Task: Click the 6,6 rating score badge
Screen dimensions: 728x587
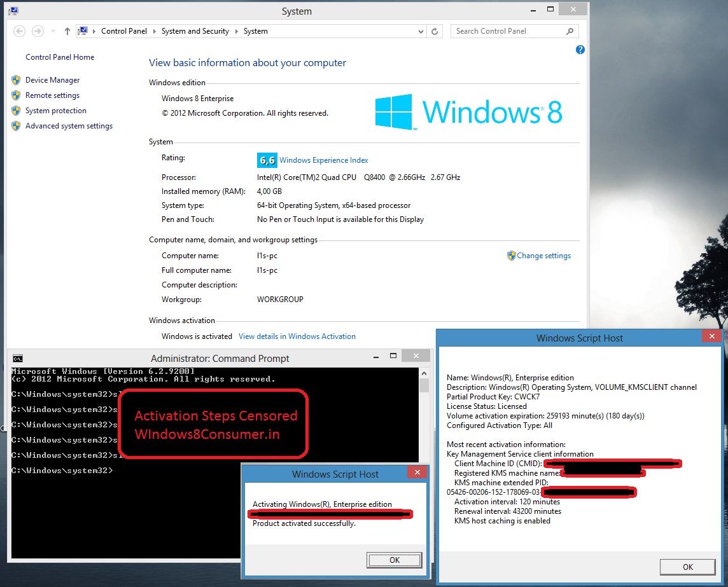Action: tap(267, 160)
